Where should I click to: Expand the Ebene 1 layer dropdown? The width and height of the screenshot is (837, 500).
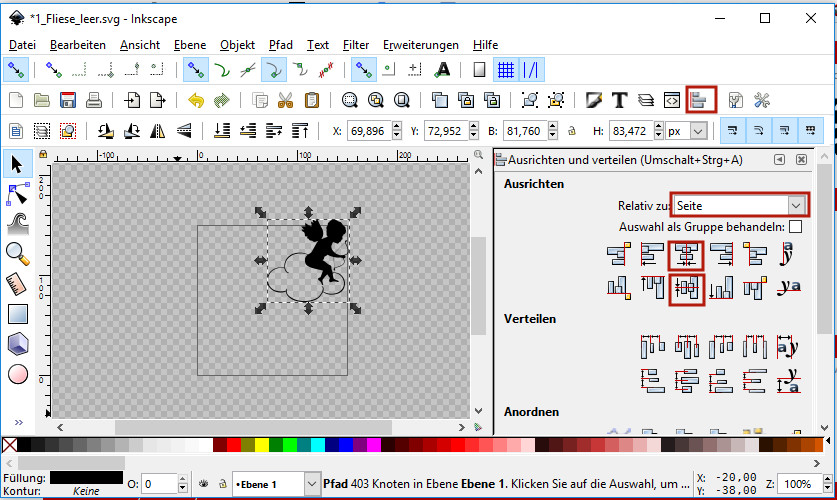[x=306, y=484]
